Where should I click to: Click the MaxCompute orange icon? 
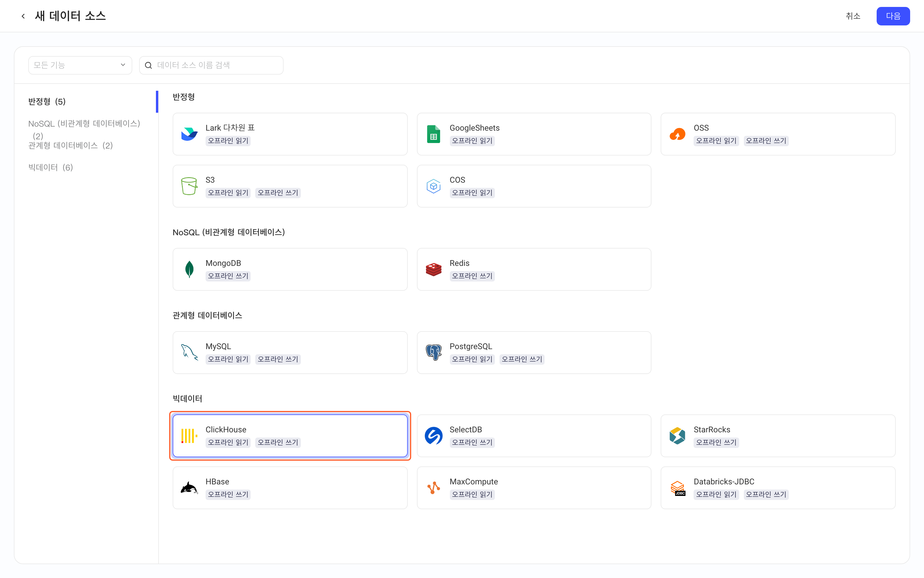[433, 488]
